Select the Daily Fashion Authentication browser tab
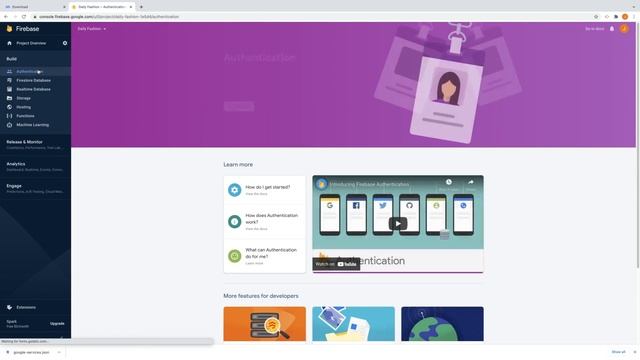The width and height of the screenshot is (640, 360). 102,7
